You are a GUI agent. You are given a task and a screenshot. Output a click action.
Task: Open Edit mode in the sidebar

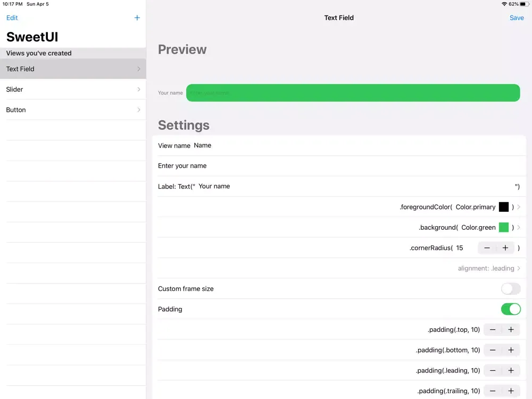12,18
